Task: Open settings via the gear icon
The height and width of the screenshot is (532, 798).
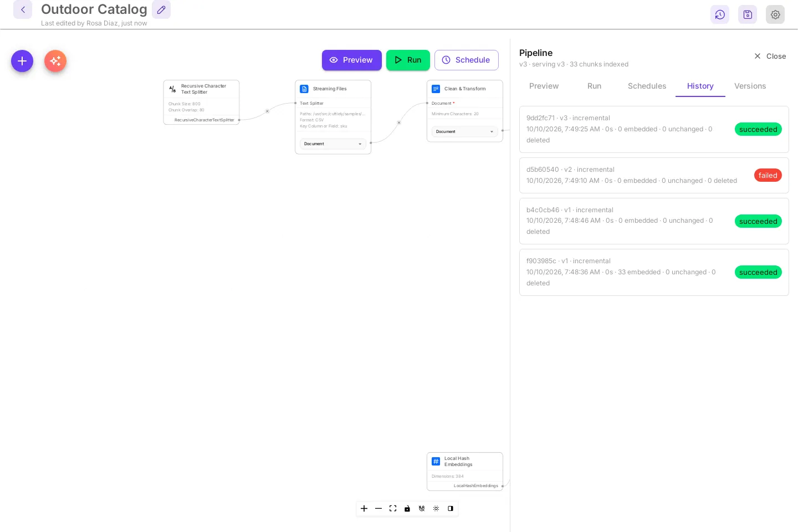Action: (775, 14)
